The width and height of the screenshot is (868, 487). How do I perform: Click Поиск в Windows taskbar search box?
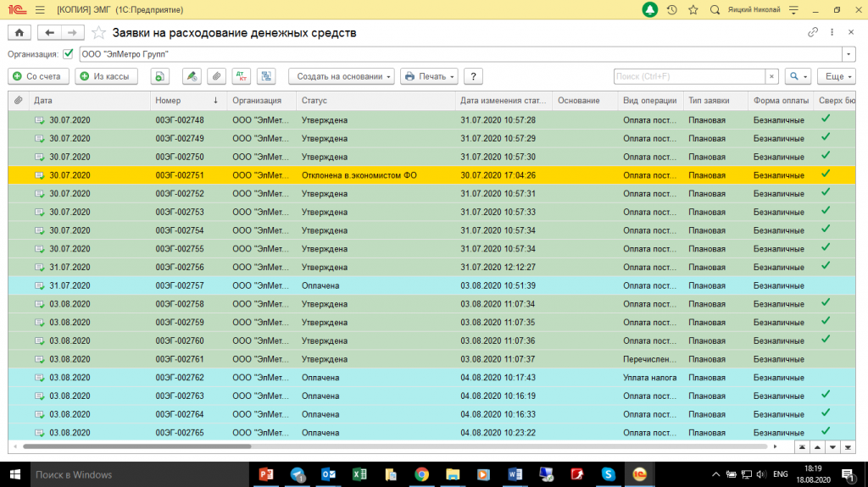[x=138, y=474]
